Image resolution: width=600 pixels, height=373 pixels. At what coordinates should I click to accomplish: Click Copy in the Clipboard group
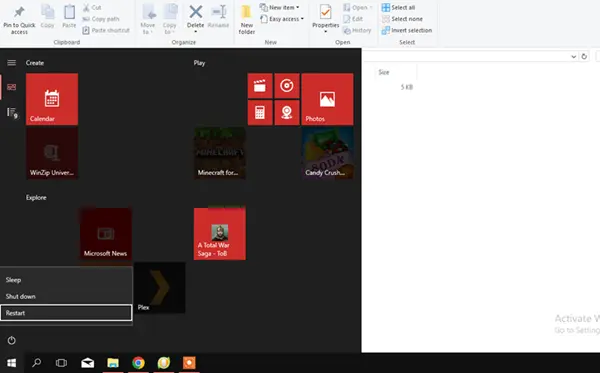47,16
